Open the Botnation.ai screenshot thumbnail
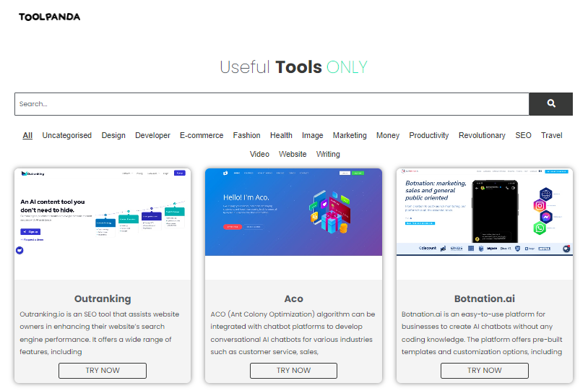The height and width of the screenshot is (391, 588). (x=485, y=224)
